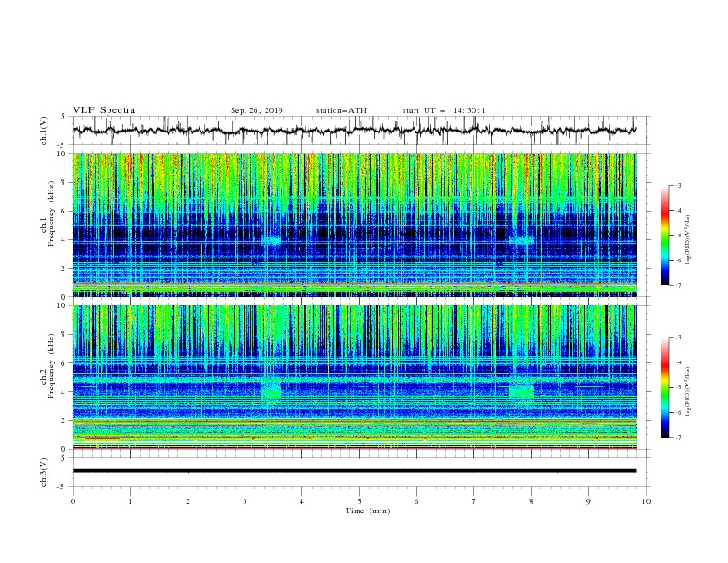The height and width of the screenshot is (563, 728).
Task: Click the ch.3 flat black voltage trace
Action: (x=354, y=471)
